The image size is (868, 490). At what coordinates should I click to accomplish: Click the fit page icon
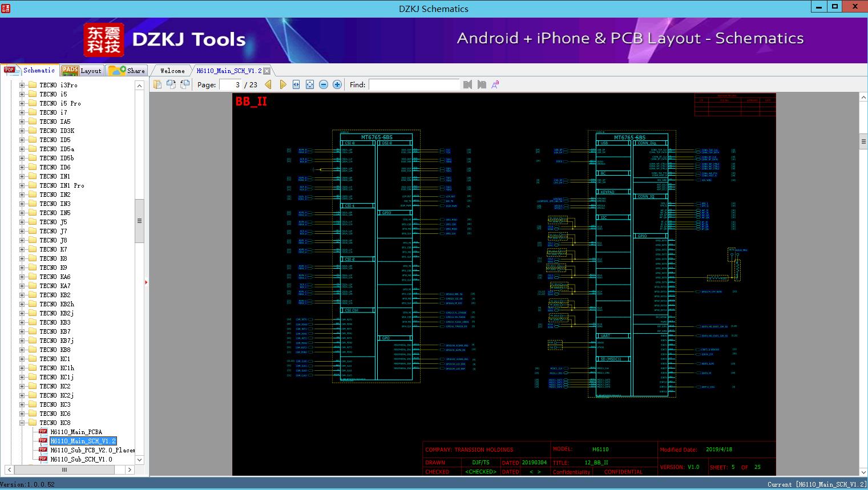310,84
